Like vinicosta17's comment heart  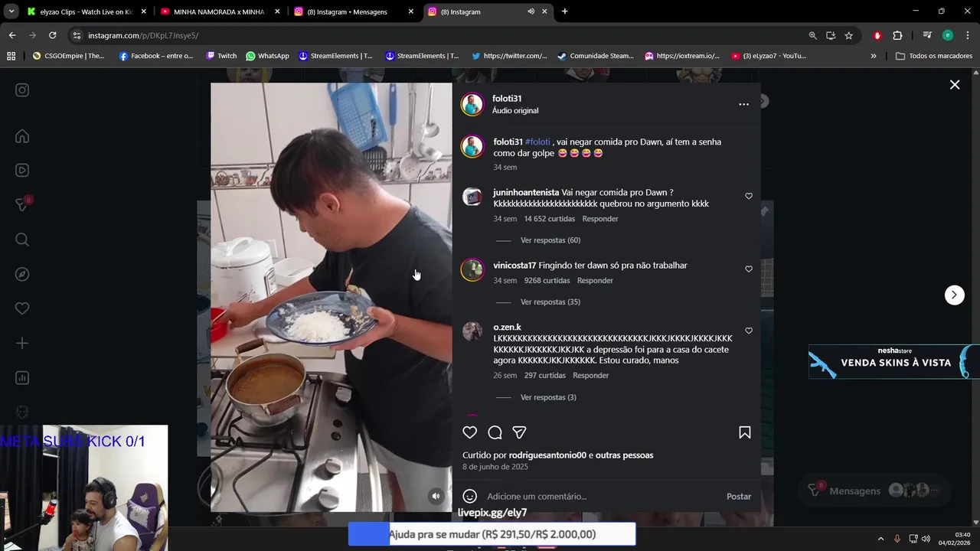pos(749,269)
